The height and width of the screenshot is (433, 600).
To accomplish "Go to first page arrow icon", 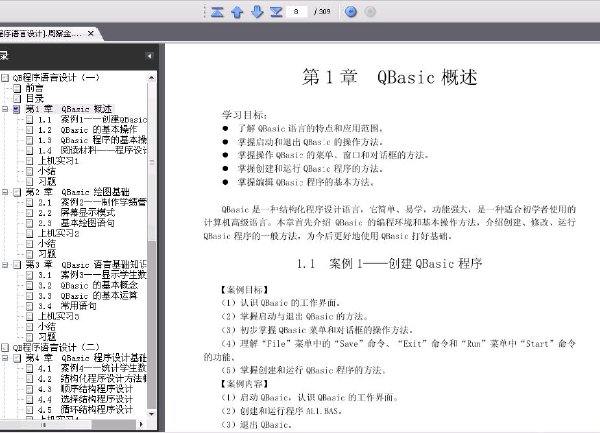I will tap(217, 12).
